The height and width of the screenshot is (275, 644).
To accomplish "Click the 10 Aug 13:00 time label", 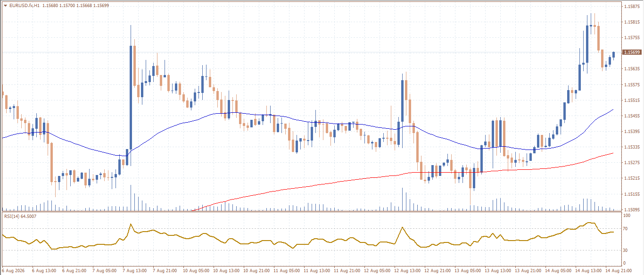I will pos(226,271).
